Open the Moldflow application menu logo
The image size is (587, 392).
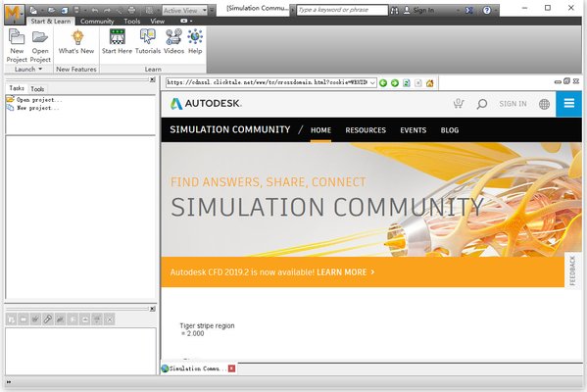point(14,15)
